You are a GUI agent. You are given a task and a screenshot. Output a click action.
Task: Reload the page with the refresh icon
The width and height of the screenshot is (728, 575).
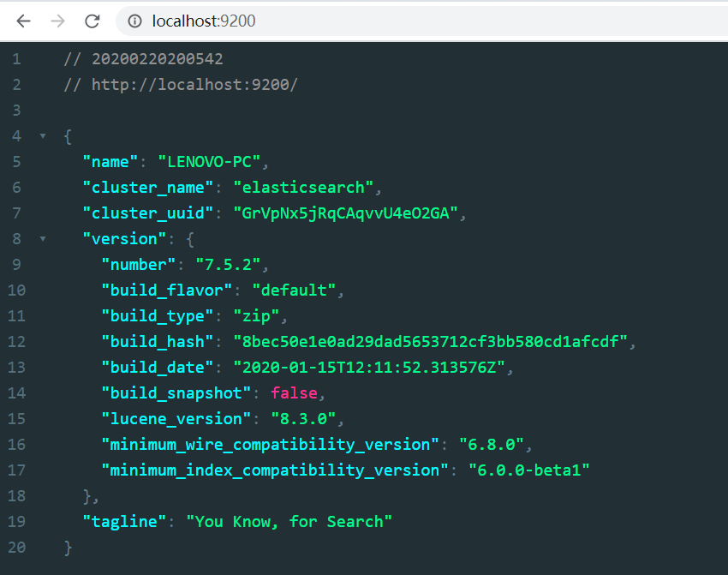[92, 21]
